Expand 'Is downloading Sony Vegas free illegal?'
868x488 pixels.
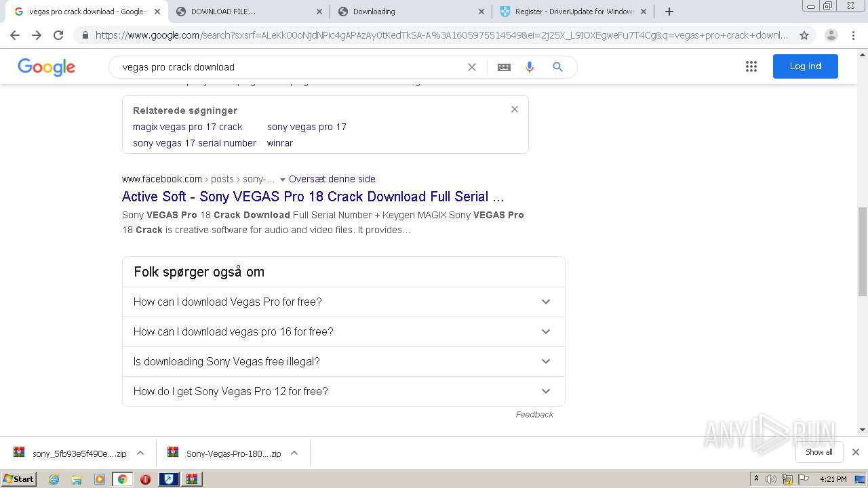click(x=343, y=361)
